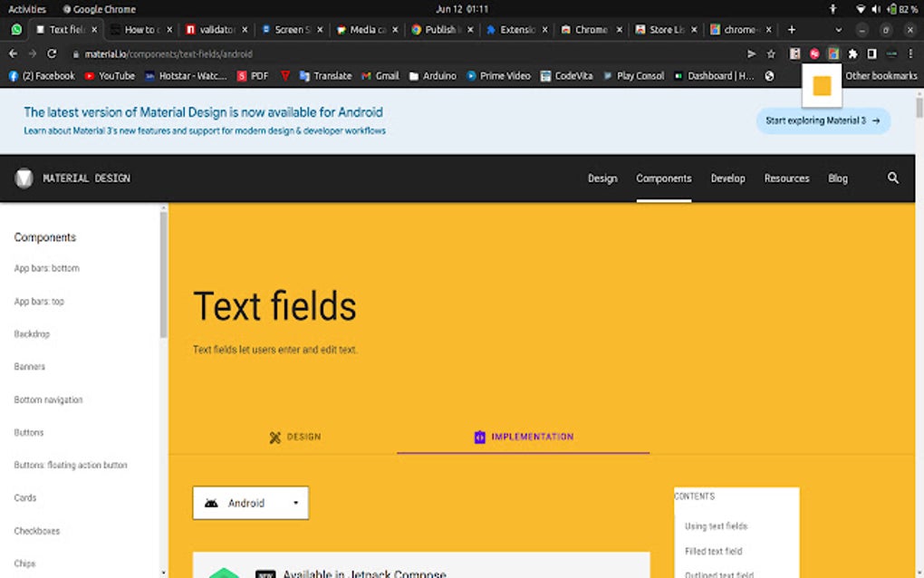Select Checkboxes in the Components sidebar

click(36, 530)
